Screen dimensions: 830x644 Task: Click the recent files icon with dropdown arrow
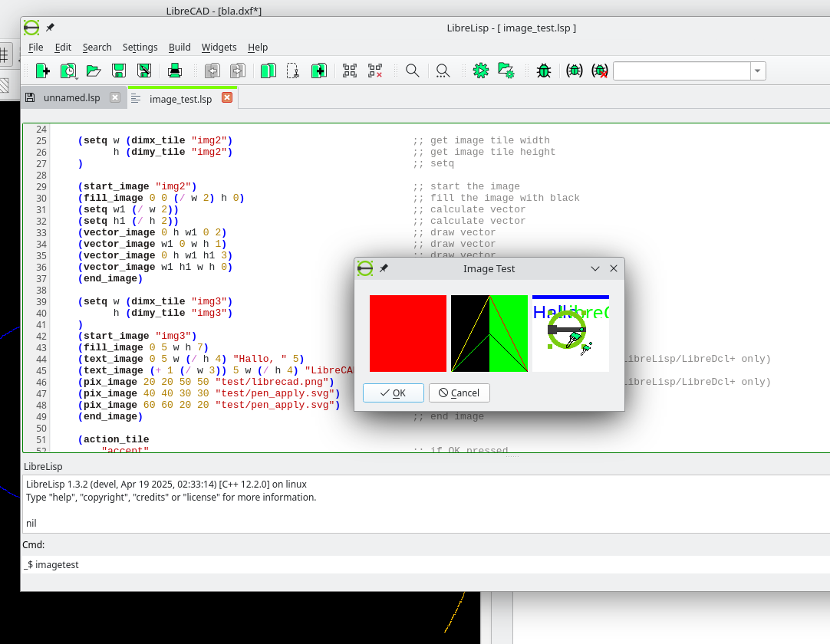click(69, 71)
